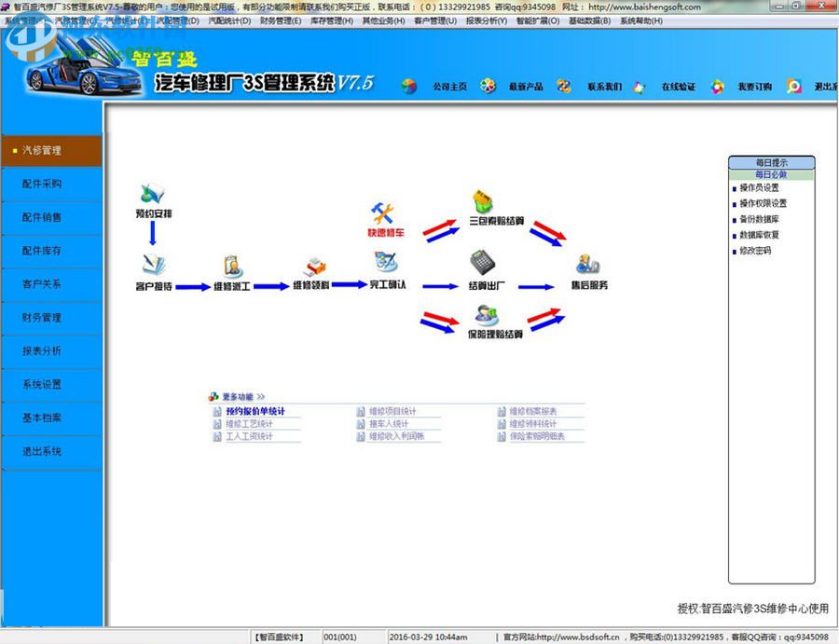Open the 其他业务(H) menu
Image resolution: width=839 pixels, height=644 pixels.
pos(384,21)
